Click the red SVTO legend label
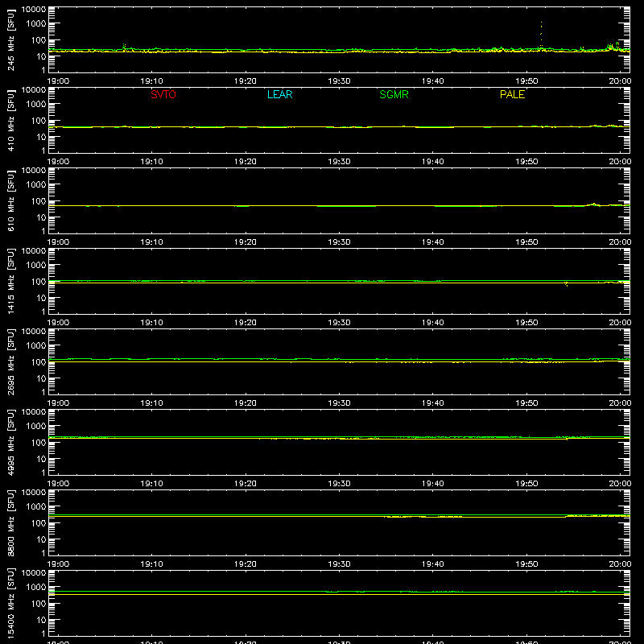The image size is (644, 644). pyautogui.click(x=163, y=94)
